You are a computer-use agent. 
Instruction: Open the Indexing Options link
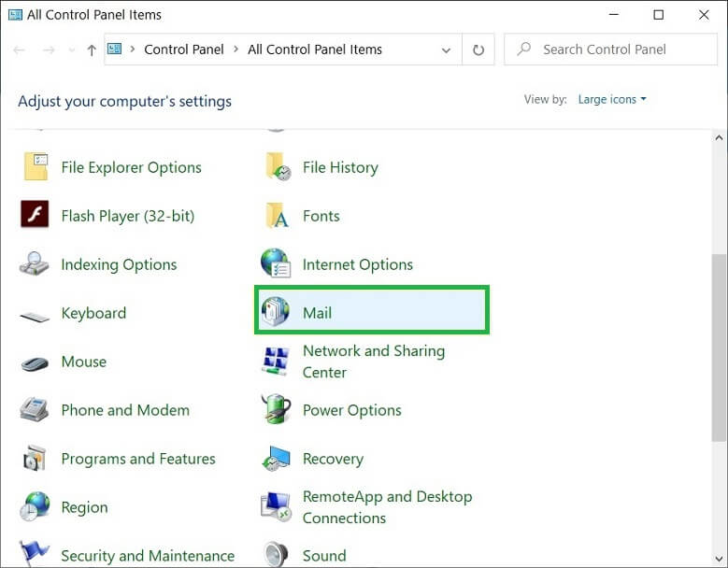click(120, 264)
